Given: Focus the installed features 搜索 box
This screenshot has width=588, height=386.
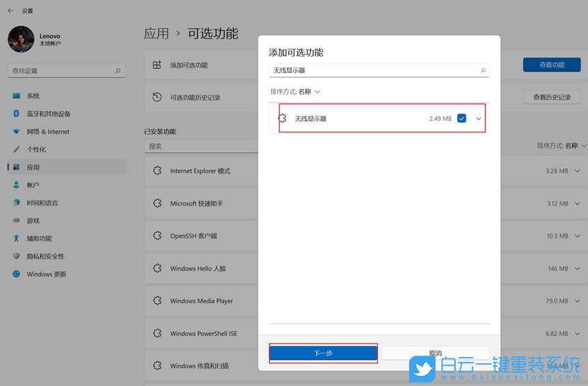Looking at the screenshot, I should (202, 146).
